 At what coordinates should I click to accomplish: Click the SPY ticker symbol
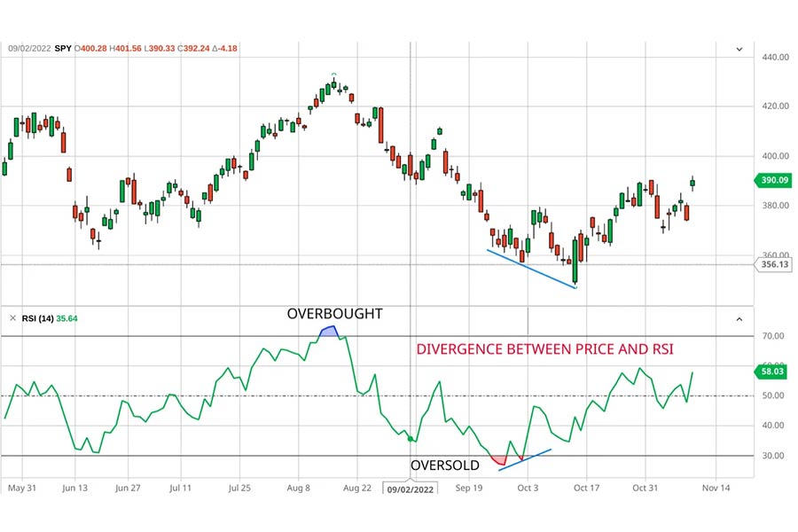63,49
